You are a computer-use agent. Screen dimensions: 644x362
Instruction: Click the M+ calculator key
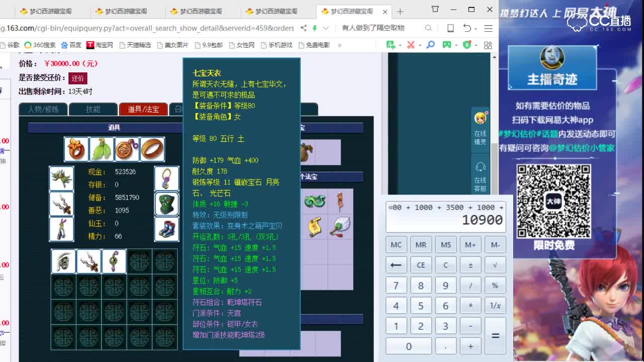470,245
